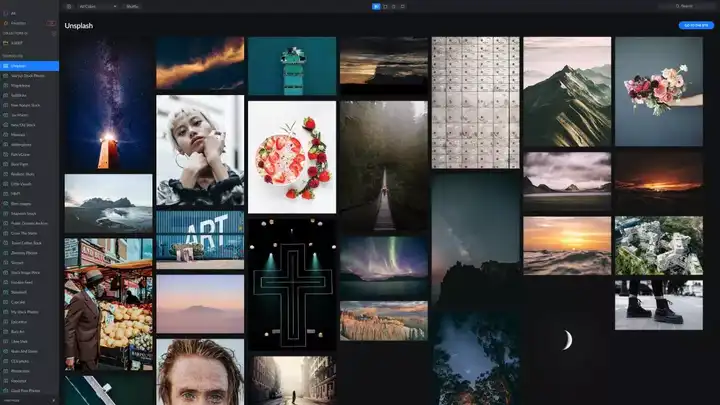Screen dimensions: 720x405
Task: Open the Bara Art source
Action: click(x=29, y=332)
